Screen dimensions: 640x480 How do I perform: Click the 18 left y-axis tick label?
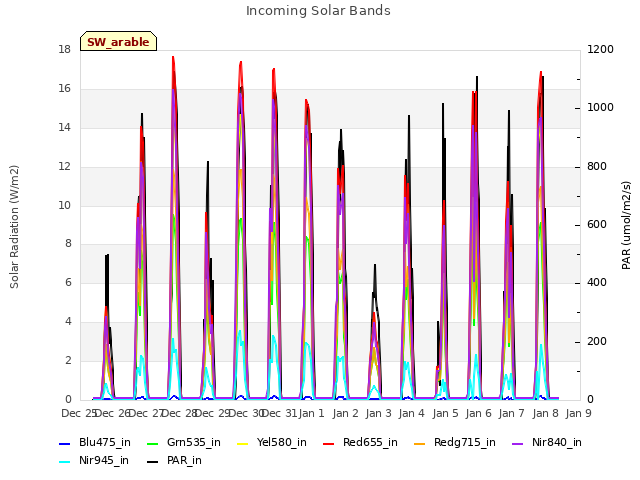coord(64,49)
